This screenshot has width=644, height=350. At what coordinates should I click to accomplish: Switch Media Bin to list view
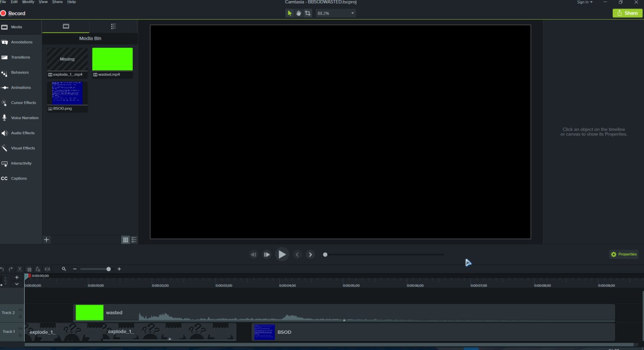click(x=134, y=240)
